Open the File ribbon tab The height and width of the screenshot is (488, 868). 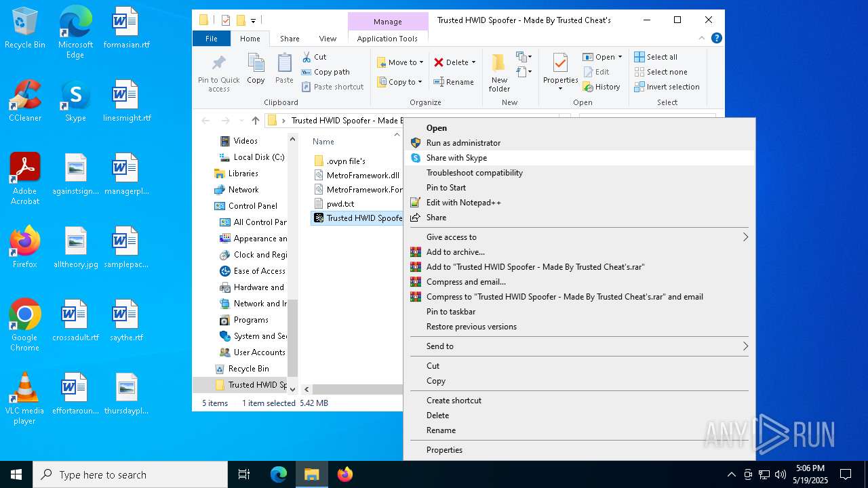pos(212,39)
